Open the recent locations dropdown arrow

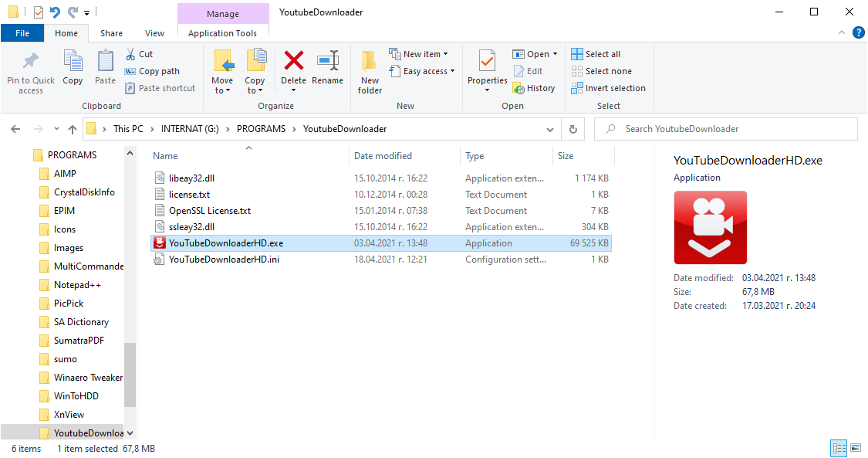pyautogui.click(x=56, y=129)
